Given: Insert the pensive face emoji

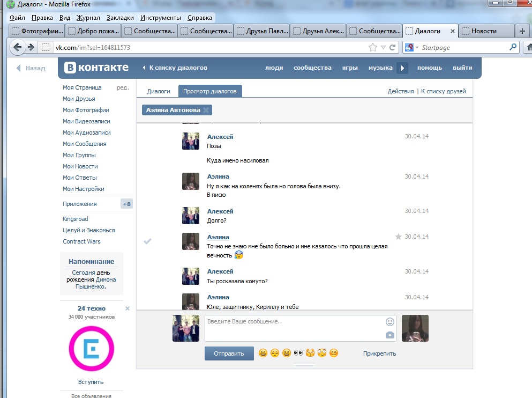Looking at the screenshot, I should 275,353.
